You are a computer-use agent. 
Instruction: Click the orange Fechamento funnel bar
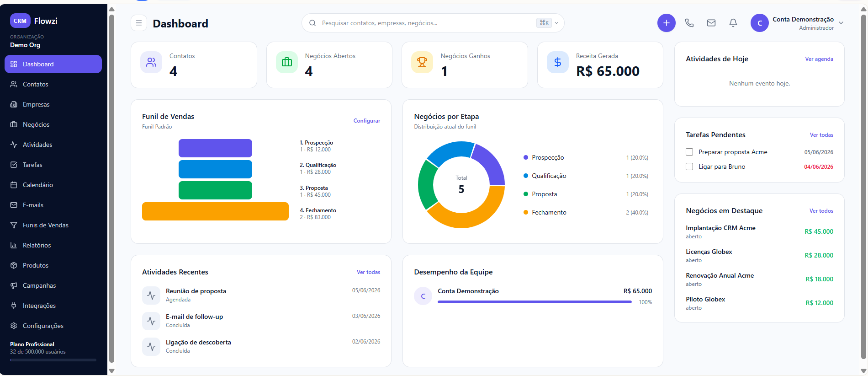click(x=215, y=211)
